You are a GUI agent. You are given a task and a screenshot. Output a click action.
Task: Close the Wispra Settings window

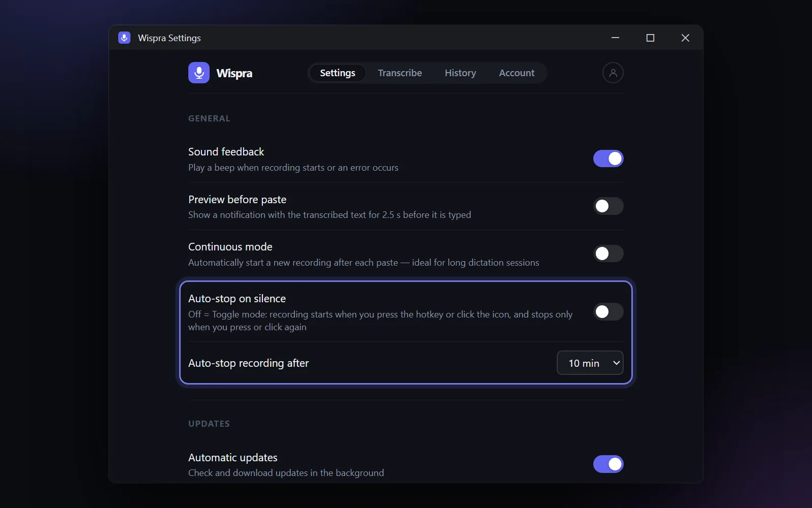pyautogui.click(x=685, y=38)
